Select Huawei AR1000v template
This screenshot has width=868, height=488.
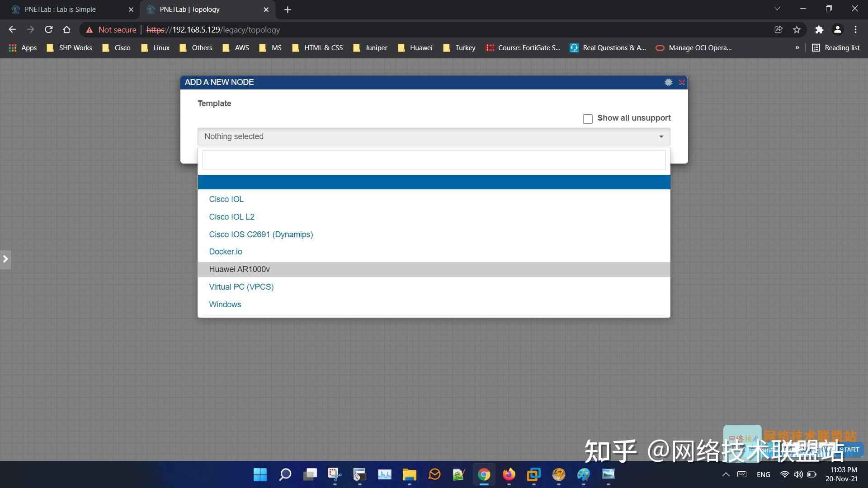click(239, 269)
